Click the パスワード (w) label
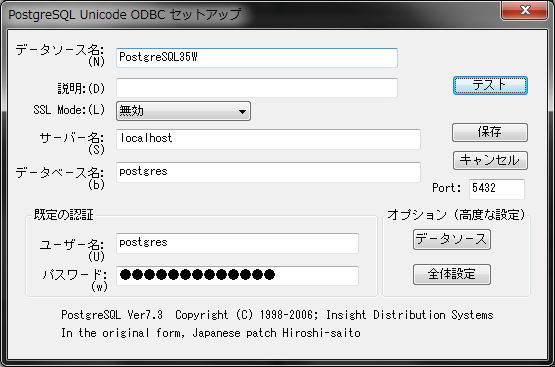 74,280
